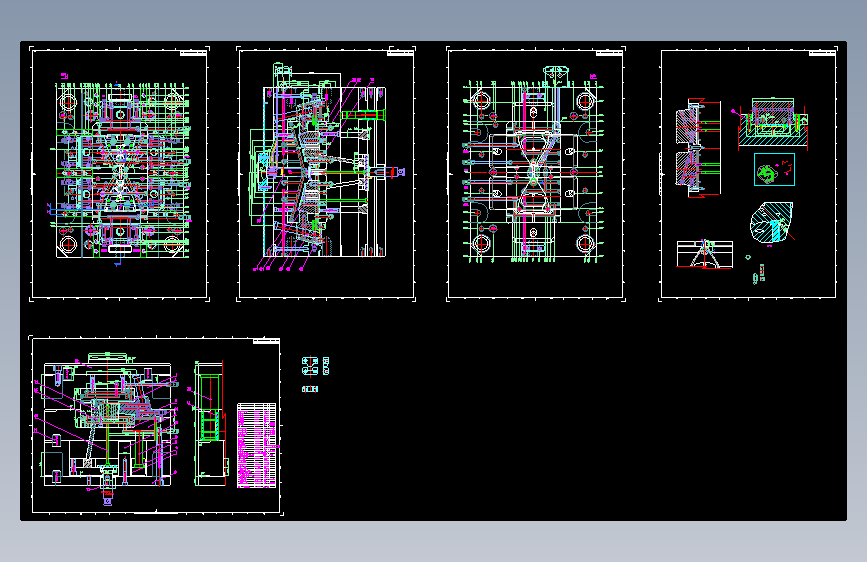Click the cyan-boxed detail view
The width and height of the screenshot is (867, 562).
[774, 169]
